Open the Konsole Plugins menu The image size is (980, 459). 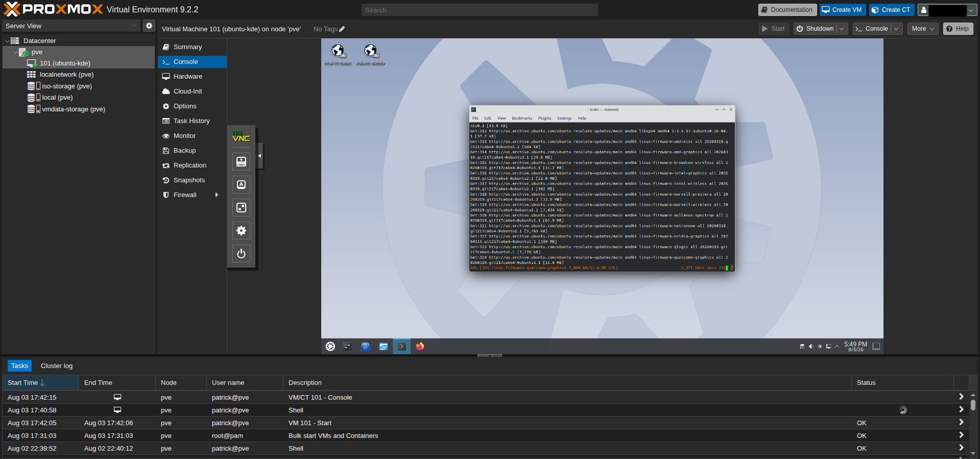545,118
